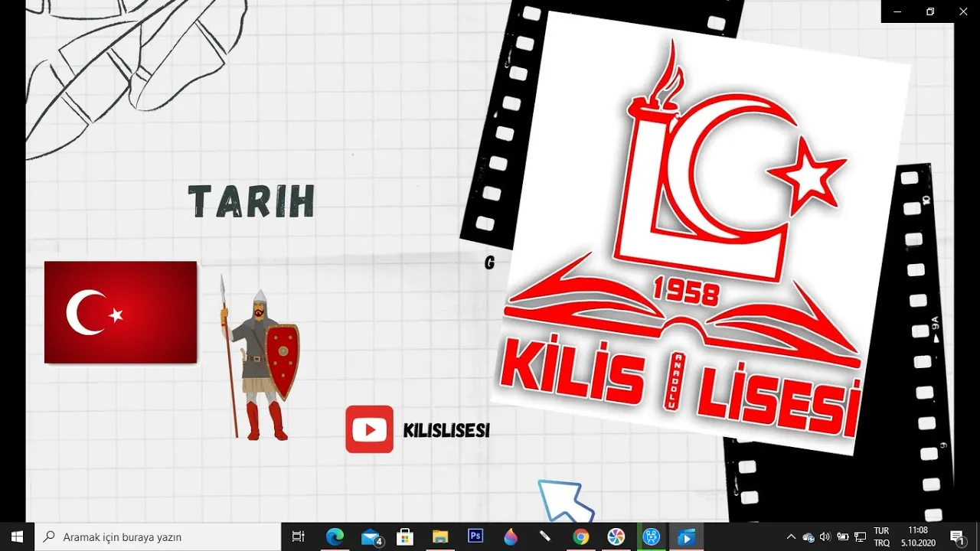
Task: Close the window
Action: pos(963,11)
